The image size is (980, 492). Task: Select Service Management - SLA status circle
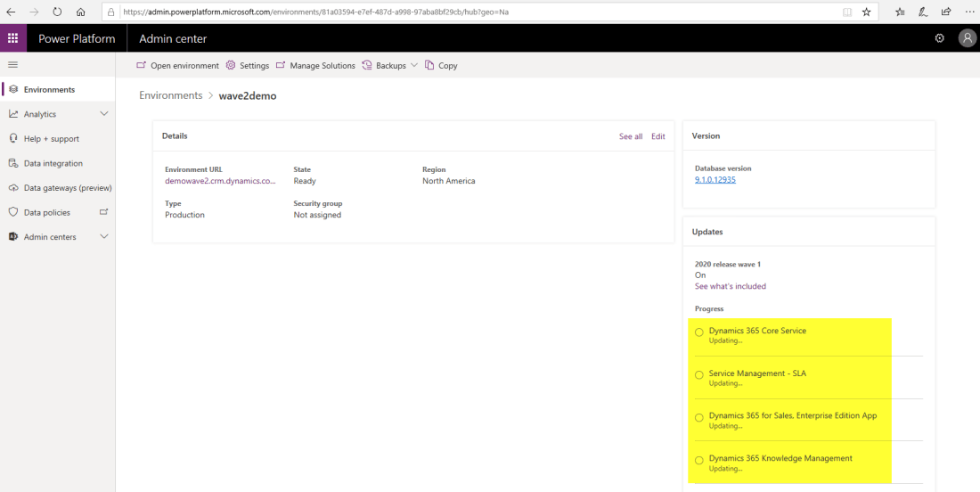tap(699, 375)
